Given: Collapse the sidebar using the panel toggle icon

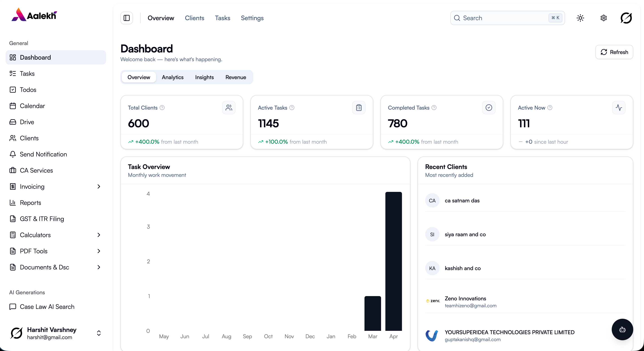Looking at the screenshot, I should point(126,18).
